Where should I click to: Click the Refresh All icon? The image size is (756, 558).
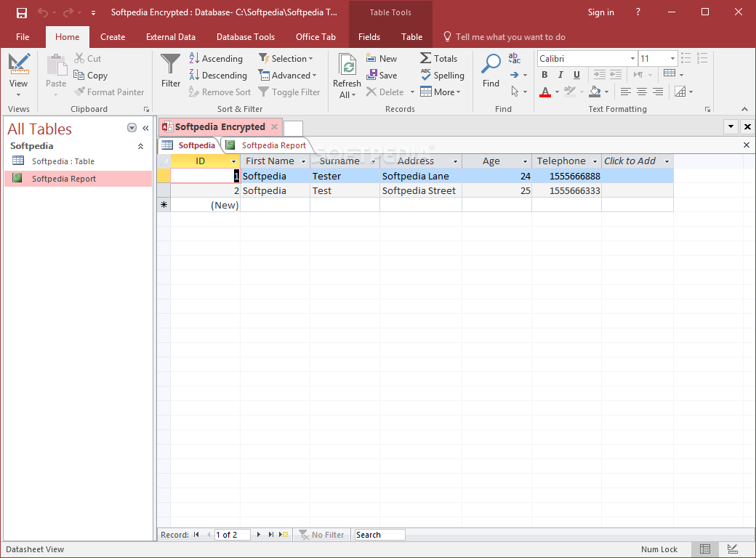click(347, 65)
